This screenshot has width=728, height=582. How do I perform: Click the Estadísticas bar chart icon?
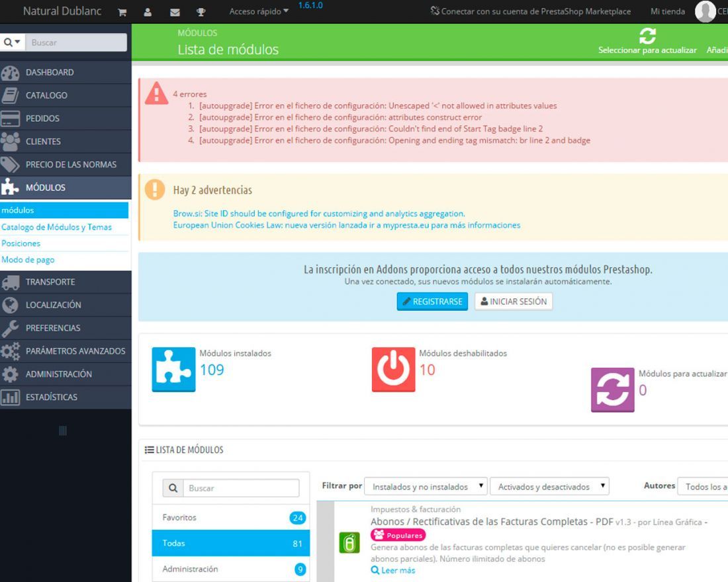pyautogui.click(x=10, y=397)
